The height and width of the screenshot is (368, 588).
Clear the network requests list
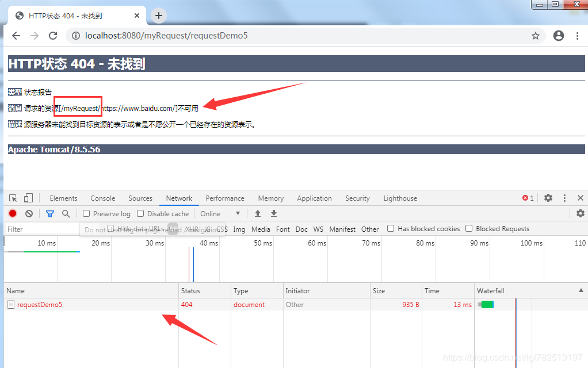pyautogui.click(x=29, y=213)
